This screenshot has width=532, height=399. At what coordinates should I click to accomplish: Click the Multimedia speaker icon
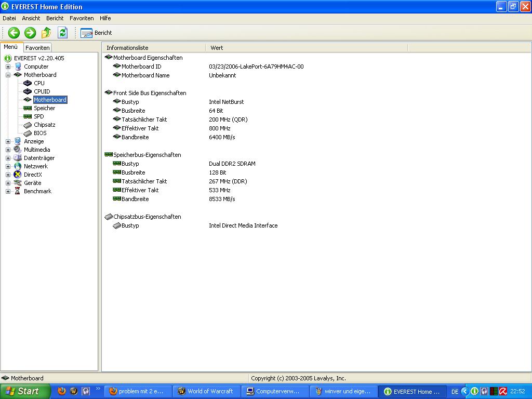pos(18,150)
